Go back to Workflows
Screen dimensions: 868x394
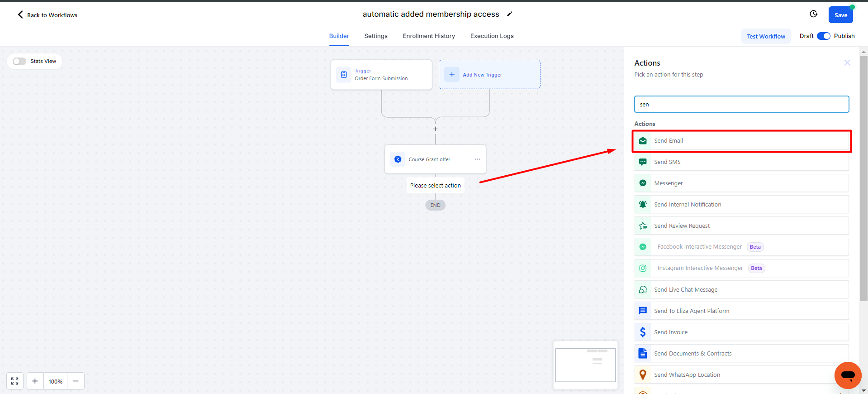[47, 15]
